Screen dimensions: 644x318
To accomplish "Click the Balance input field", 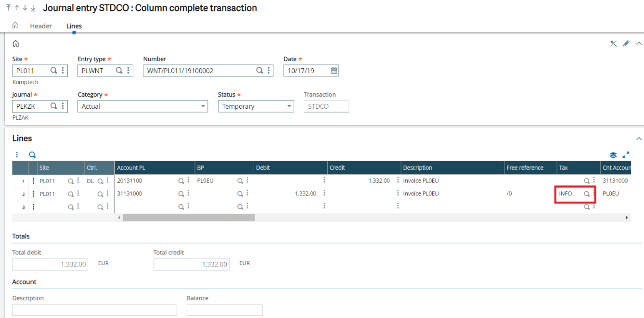I will (x=225, y=310).
